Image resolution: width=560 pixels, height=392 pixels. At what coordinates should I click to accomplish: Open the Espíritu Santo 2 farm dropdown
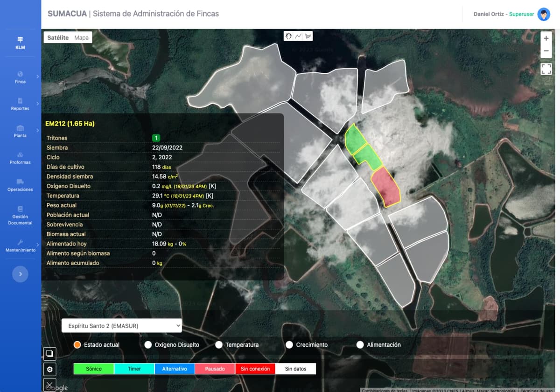point(122,326)
